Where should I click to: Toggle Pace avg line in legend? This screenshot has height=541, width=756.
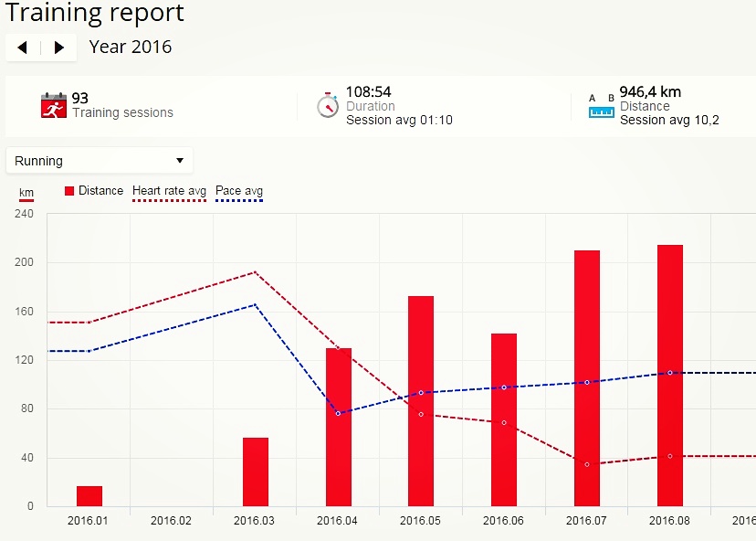[239, 191]
